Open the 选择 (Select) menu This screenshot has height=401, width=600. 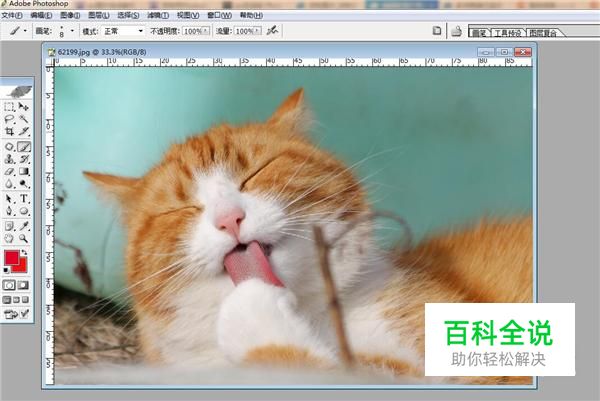click(128, 16)
